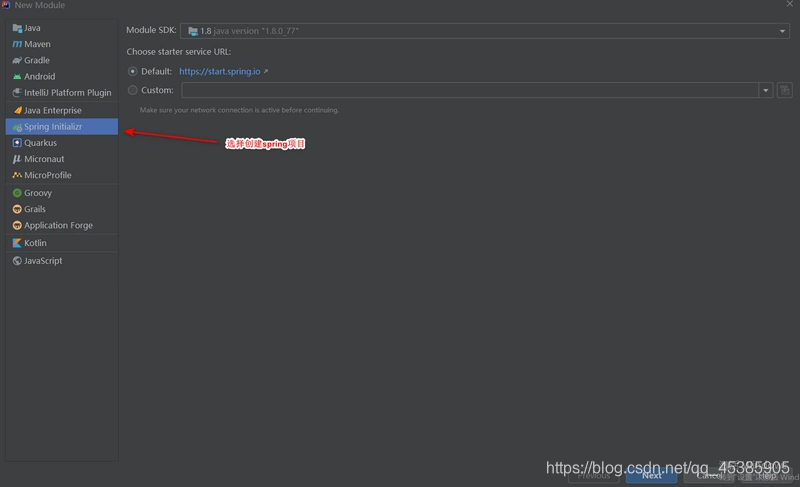The image size is (800, 487).
Task: Click the SDK folder icon in Module SDK field
Action: (193, 31)
